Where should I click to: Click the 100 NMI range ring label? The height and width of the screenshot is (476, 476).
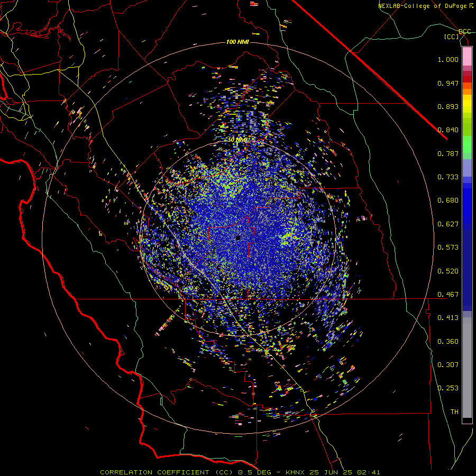click(237, 42)
